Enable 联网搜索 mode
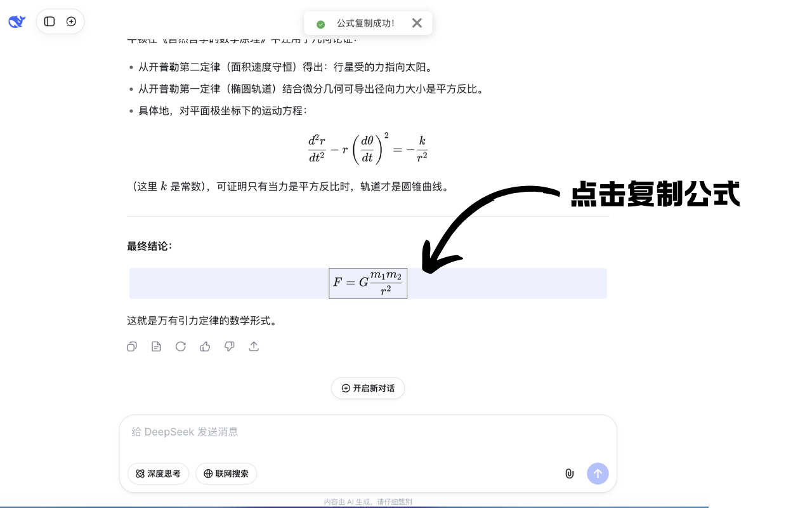The image size is (812, 508). pyautogui.click(x=226, y=474)
